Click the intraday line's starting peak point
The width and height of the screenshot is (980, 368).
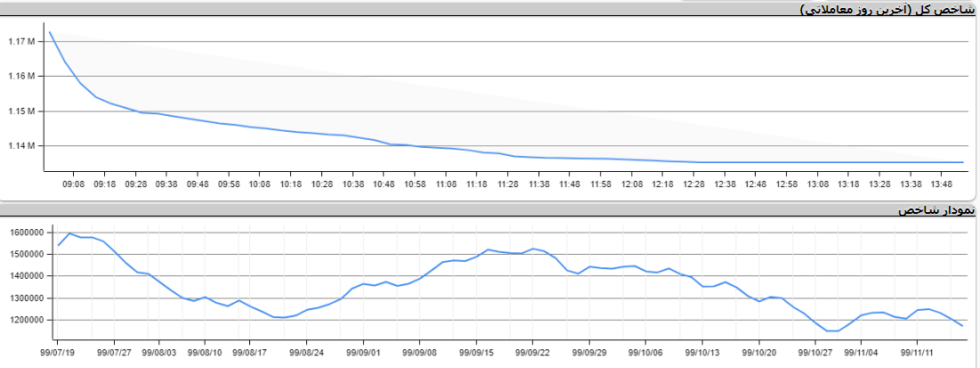[50, 32]
